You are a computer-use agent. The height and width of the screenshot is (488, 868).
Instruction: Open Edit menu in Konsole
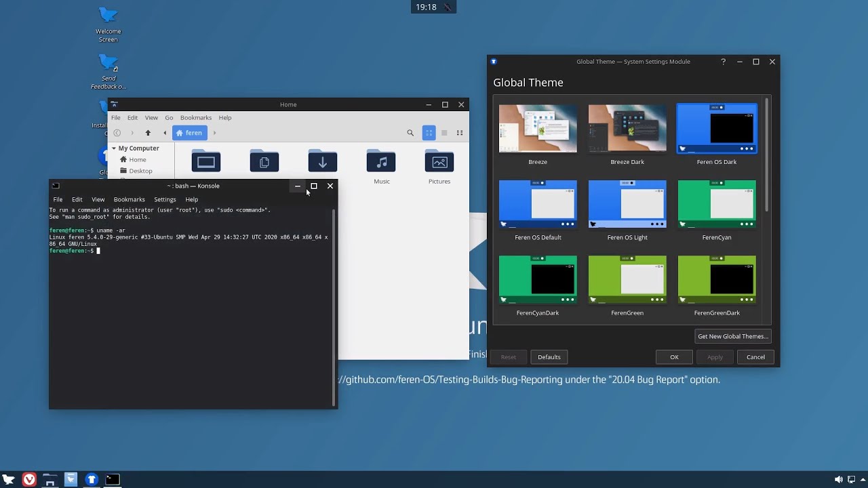coord(77,200)
